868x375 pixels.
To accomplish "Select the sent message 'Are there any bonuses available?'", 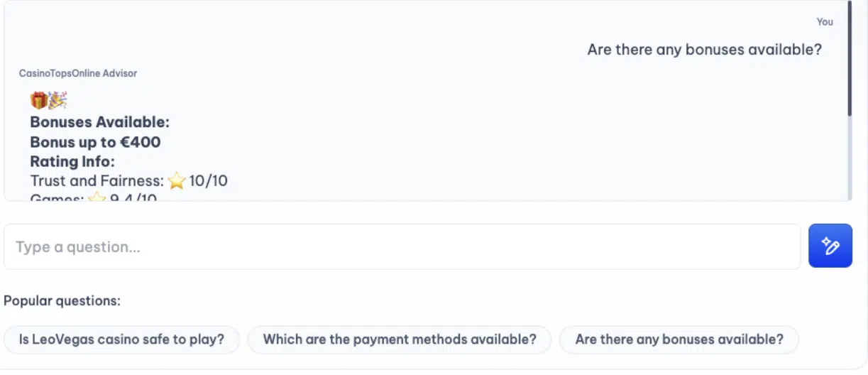I will (x=705, y=50).
